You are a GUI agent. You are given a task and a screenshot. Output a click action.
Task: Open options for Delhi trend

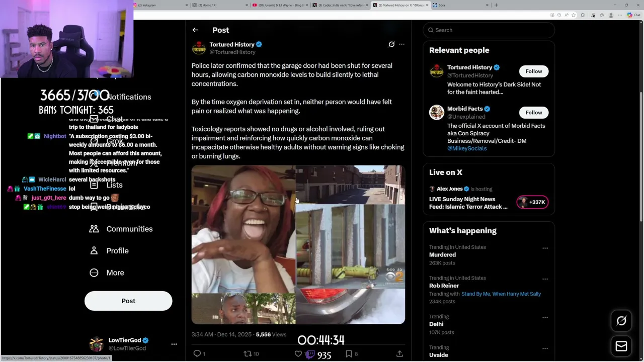click(x=545, y=317)
